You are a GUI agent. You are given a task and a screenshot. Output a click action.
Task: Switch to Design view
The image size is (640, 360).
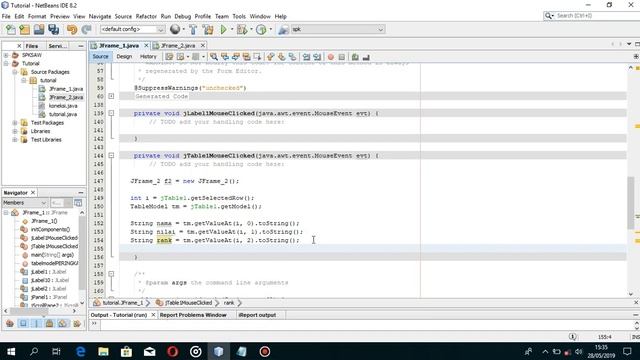124,57
